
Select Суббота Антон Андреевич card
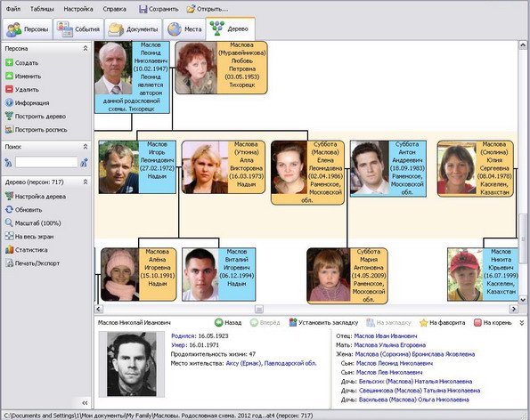pyautogui.click(x=388, y=168)
